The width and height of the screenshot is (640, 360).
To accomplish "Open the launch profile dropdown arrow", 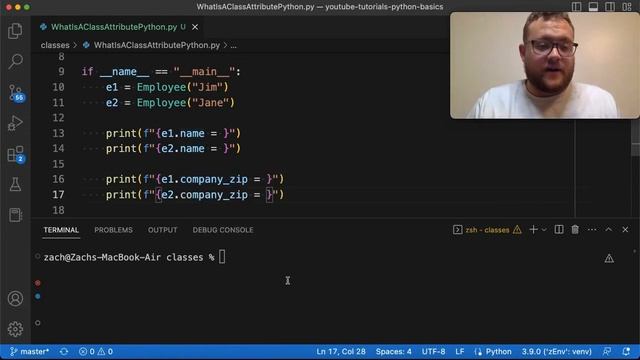I will [544, 230].
